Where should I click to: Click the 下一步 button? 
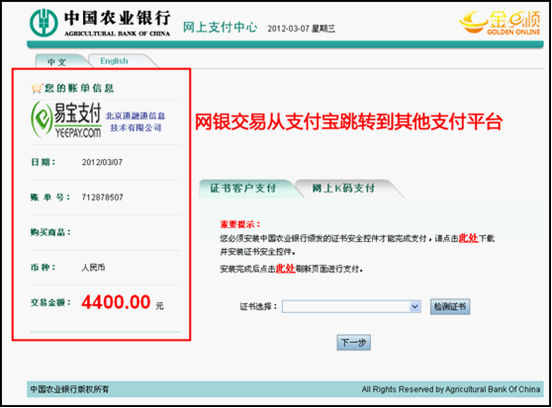[354, 343]
